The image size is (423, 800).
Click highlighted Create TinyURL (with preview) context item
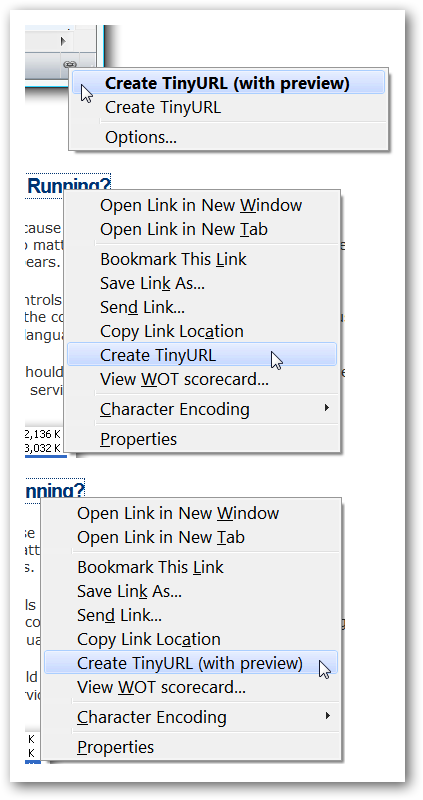[x=191, y=663]
